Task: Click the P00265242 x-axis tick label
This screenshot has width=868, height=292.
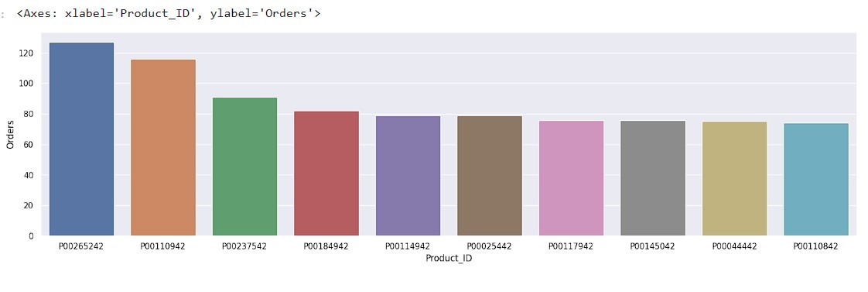Action: tap(81, 246)
